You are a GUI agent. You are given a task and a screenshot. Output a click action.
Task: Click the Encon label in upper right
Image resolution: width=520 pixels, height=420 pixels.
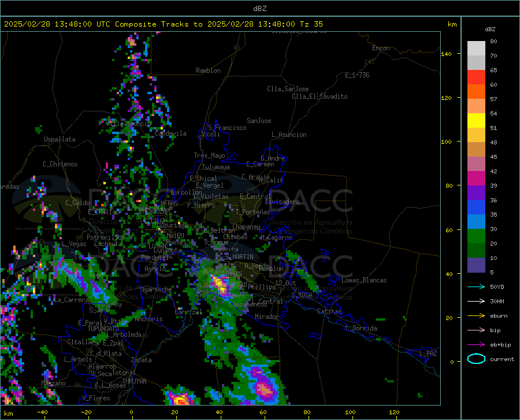[381, 48]
